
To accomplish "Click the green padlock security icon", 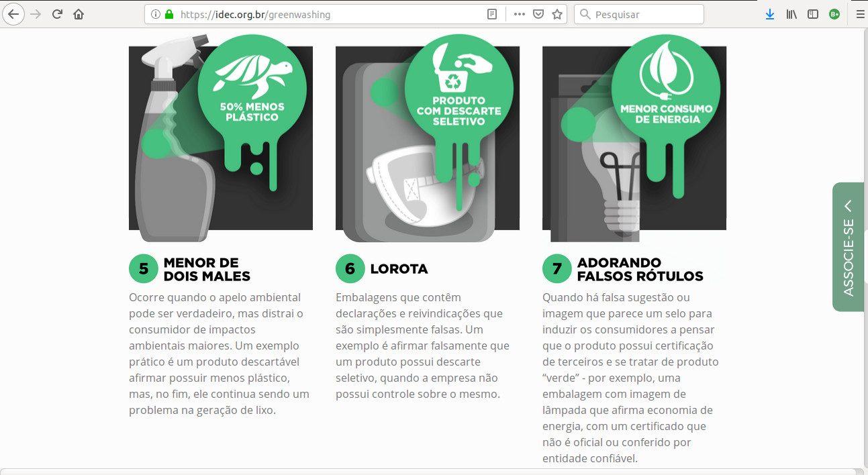I will (168, 14).
